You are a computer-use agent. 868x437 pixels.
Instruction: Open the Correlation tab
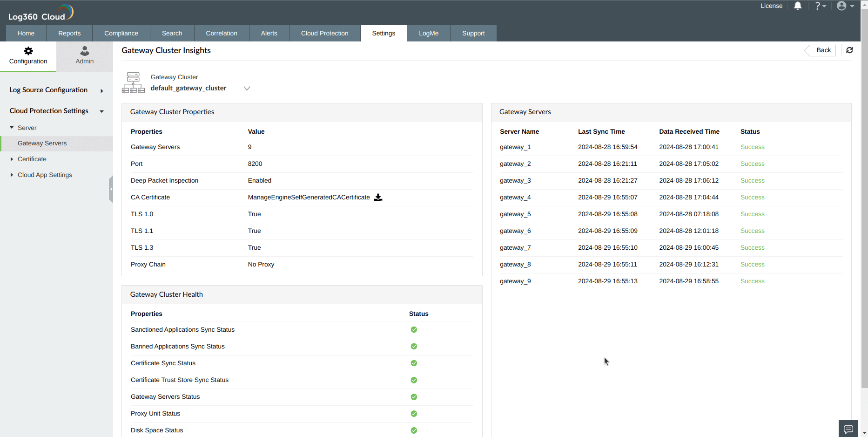click(222, 33)
